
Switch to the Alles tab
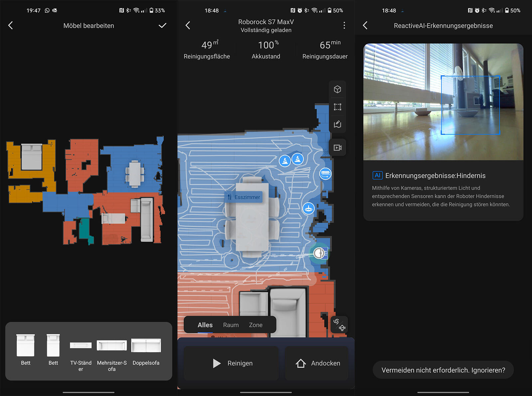(x=205, y=325)
